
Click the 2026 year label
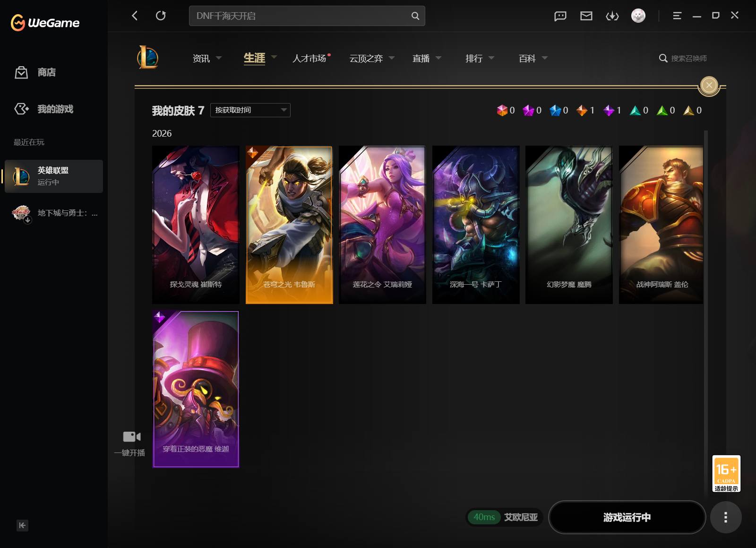[x=162, y=133]
